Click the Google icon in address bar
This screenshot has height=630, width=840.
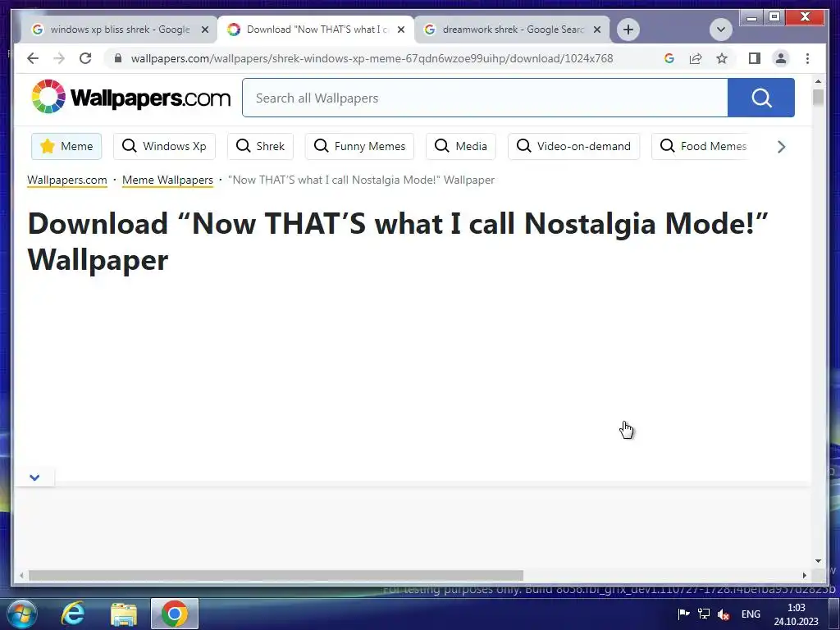[x=669, y=58]
